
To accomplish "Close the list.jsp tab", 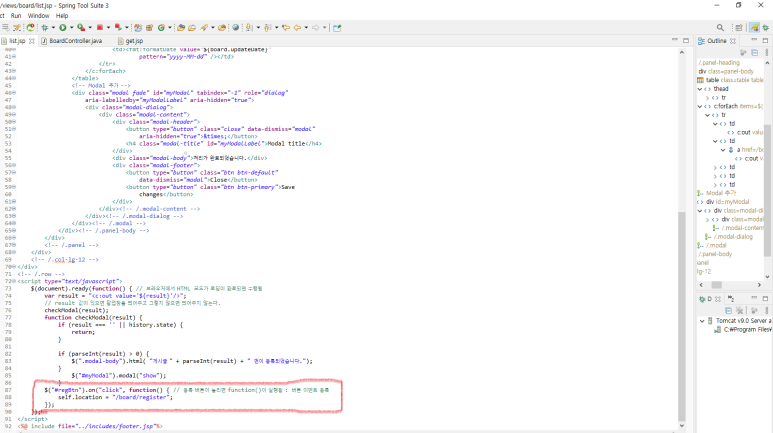I will [x=32, y=41].
